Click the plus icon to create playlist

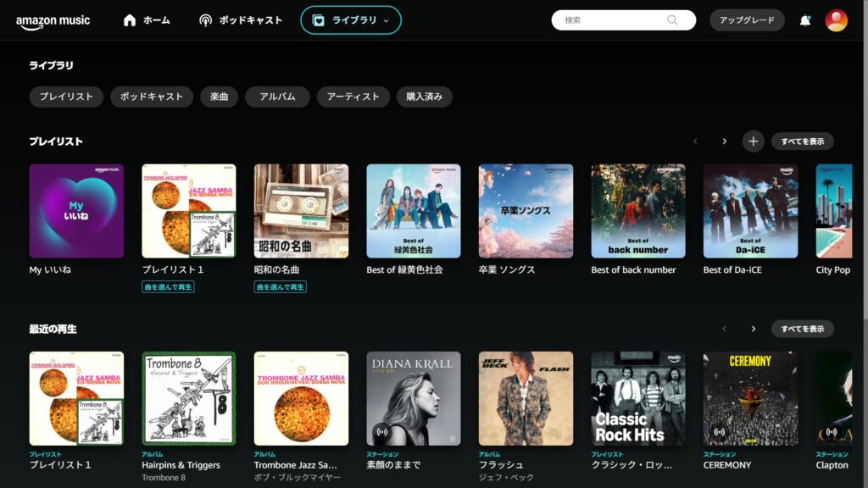pyautogui.click(x=753, y=141)
